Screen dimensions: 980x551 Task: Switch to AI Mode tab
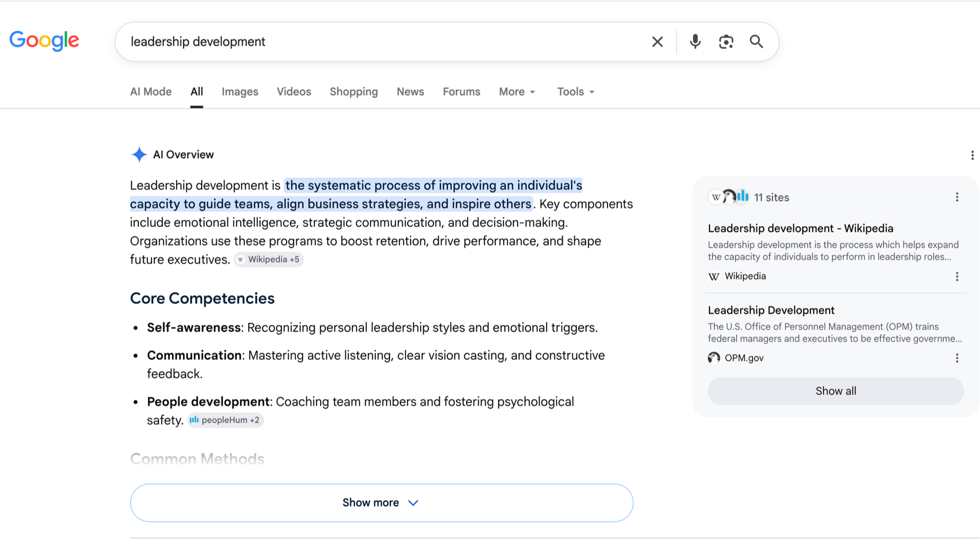click(151, 92)
